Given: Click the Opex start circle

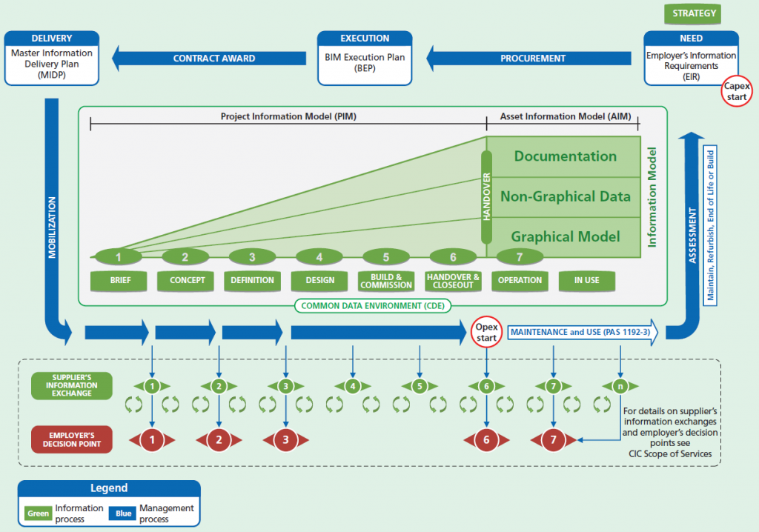Looking at the screenshot, I should pyautogui.click(x=486, y=332).
